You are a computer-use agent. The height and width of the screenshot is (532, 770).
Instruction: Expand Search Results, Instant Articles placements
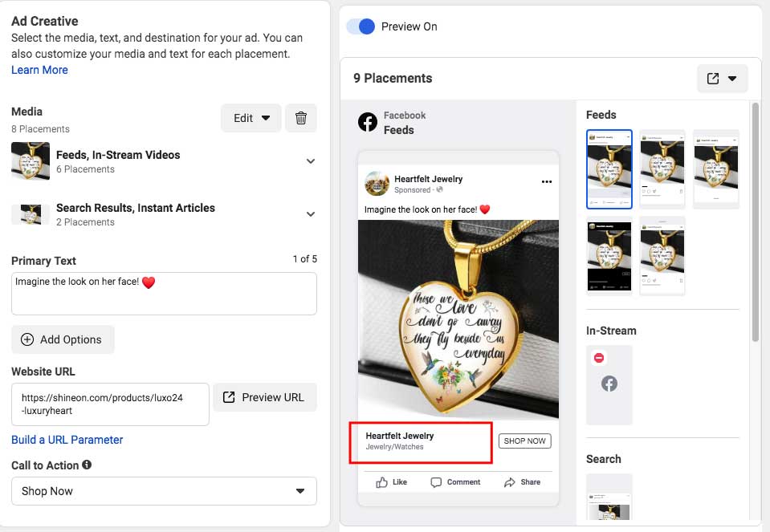click(311, 214)
